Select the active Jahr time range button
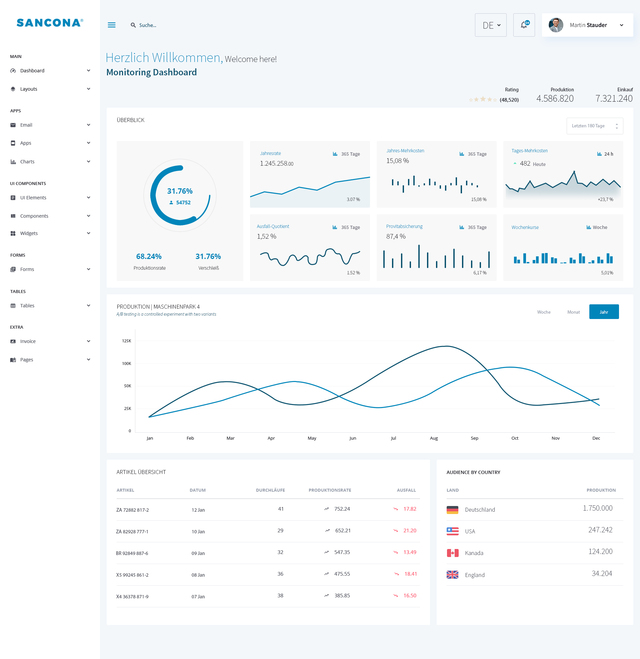 coord(604,312)
